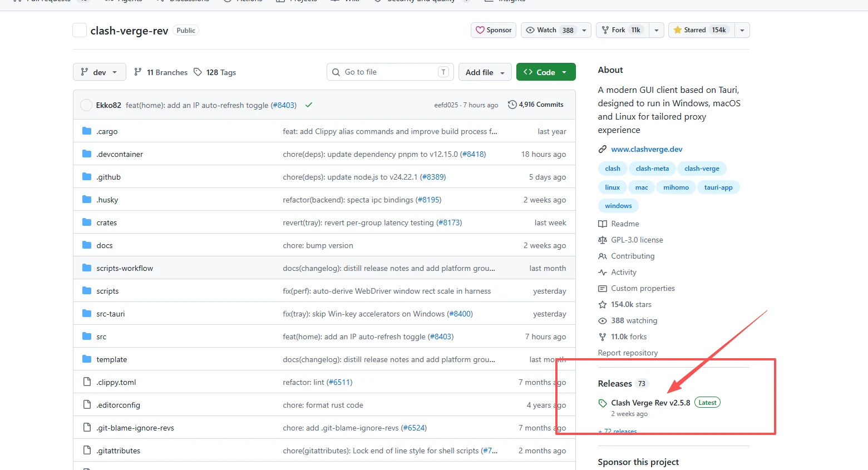The height and width of the screenshot is (470, 868).
Task: Open the Add file dropdown
Action: [x=485, y=72]
